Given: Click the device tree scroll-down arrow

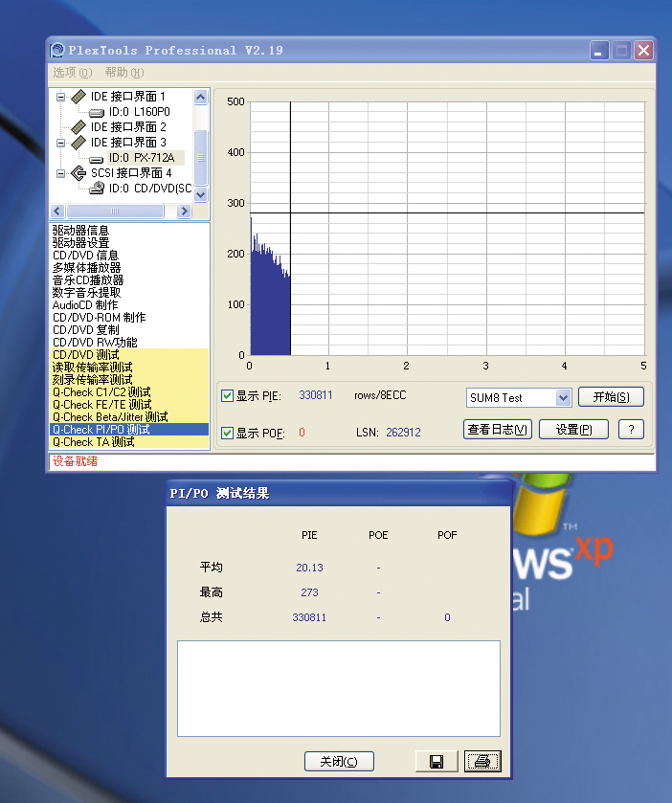Looking at the screenshot, I should pos(201,194).
